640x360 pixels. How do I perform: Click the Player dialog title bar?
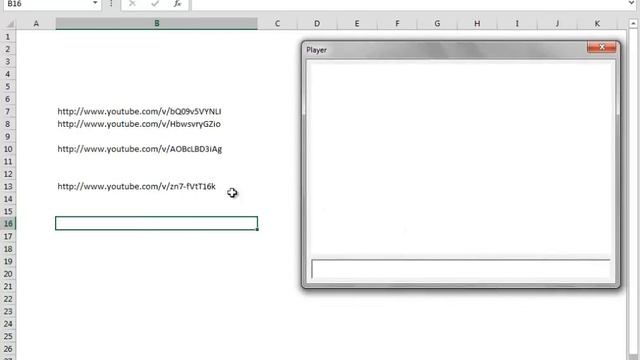[445, 50]
